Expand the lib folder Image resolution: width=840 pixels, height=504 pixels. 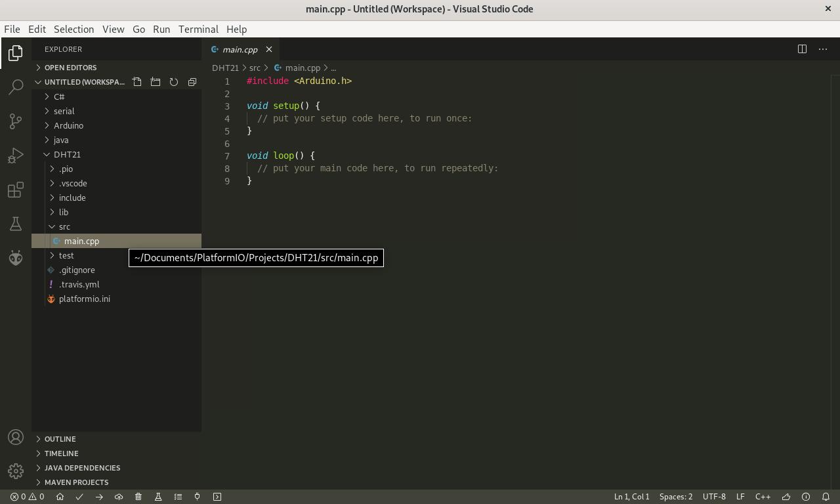tap(116, 212)
